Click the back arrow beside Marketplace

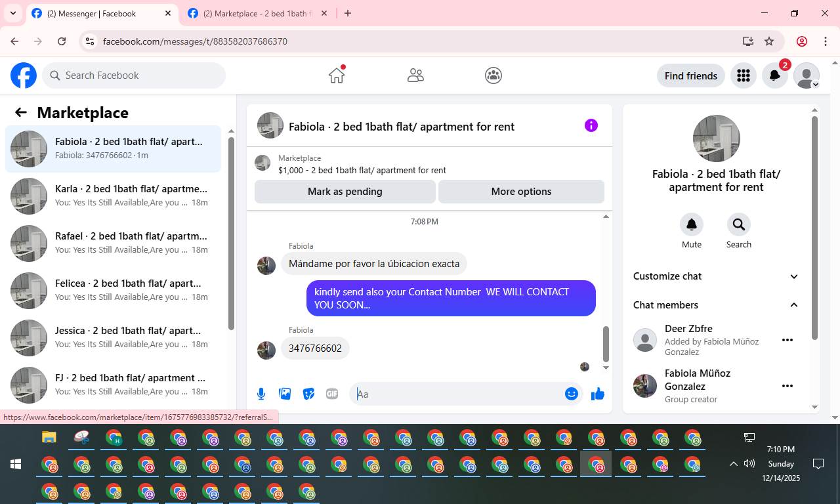[21, 112]
